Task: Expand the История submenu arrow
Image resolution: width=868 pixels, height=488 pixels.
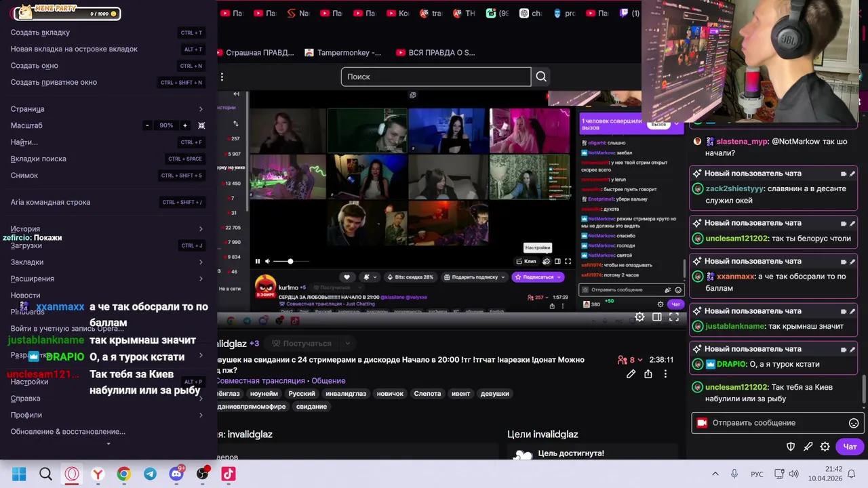Action: (x=201, y=229)
